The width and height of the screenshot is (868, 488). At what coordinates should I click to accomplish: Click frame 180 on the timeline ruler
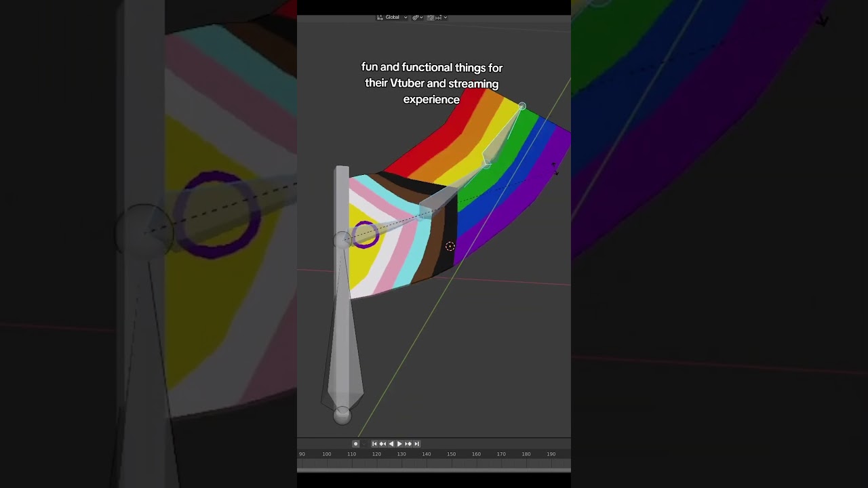click(x=526, y=454)
